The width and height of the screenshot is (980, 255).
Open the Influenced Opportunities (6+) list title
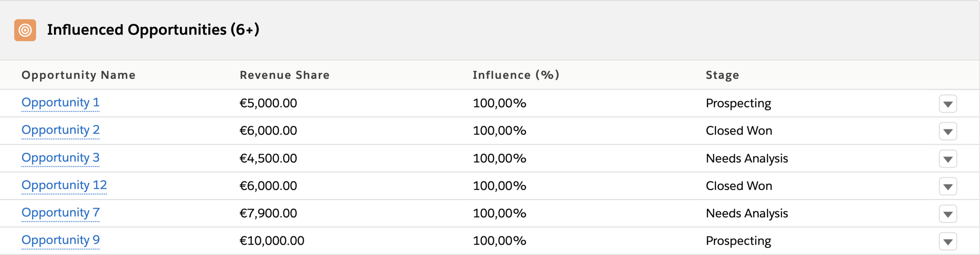click(153, 30)
